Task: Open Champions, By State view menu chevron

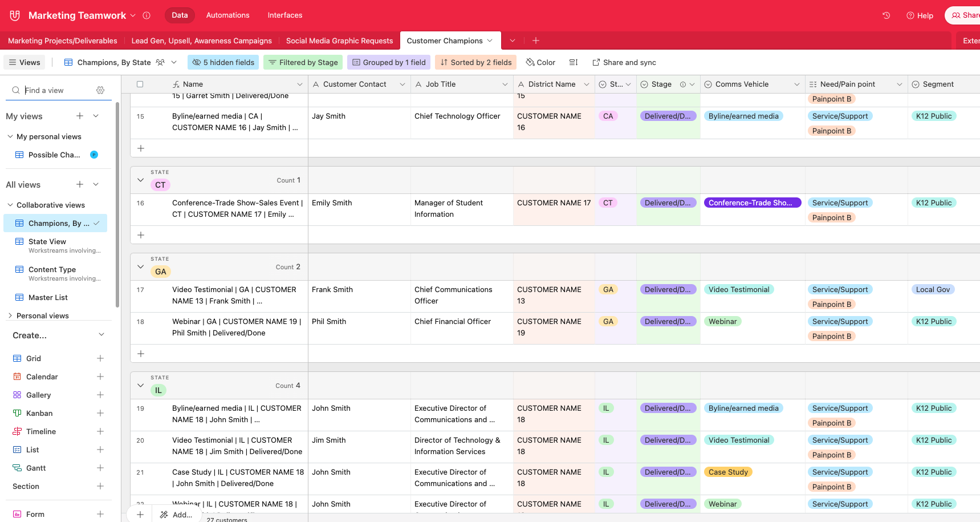Action: pyautogui.click(x=174, y=62)
